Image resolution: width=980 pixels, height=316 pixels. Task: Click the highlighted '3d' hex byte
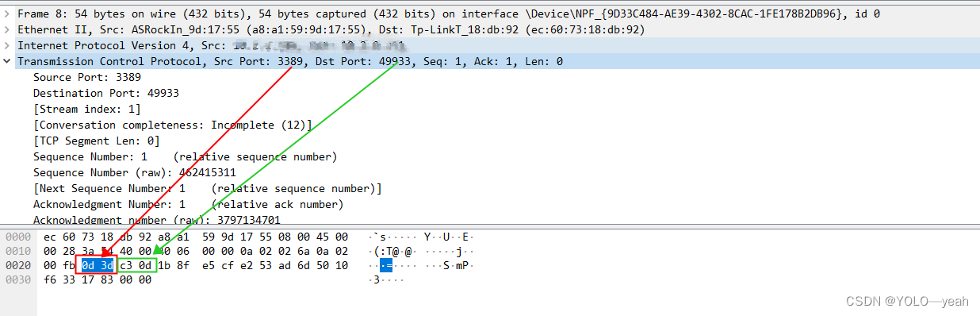click(107, 265)
